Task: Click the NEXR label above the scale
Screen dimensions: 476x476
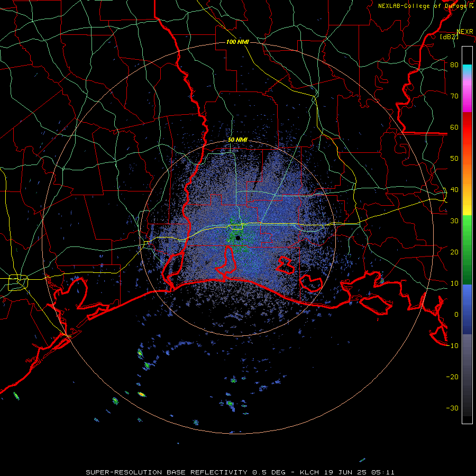Action: tap(465, 32)
